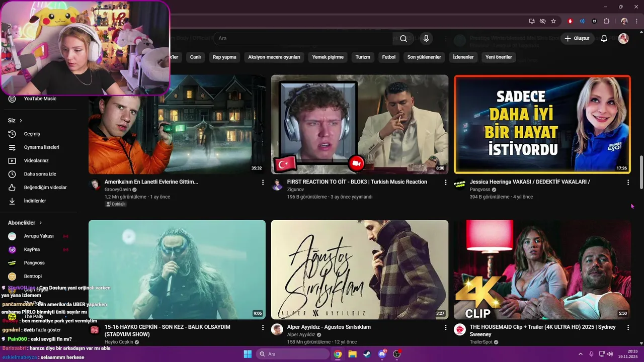Open the Chrome three-dot menu
This screenshot has width=644, height=362.
[x=636, y=21]
